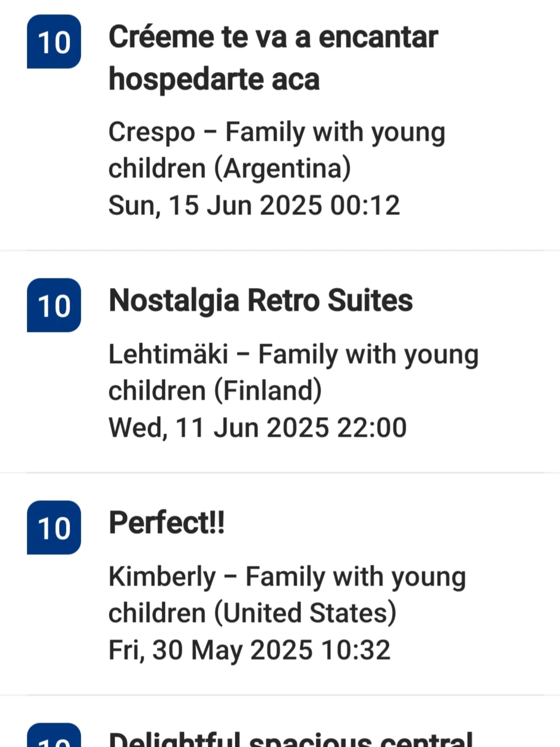
Task: Tap the partially visible bottom score badge
Action: click(54, 735)
